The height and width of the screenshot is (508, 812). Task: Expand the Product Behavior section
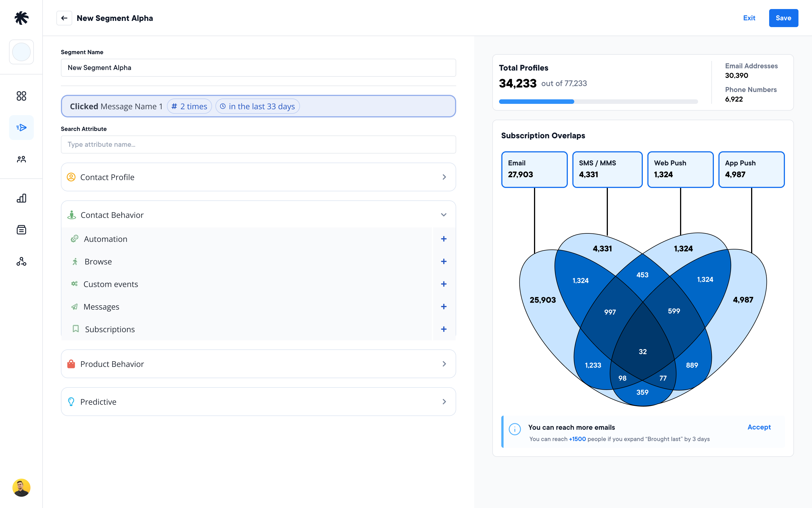258,364
